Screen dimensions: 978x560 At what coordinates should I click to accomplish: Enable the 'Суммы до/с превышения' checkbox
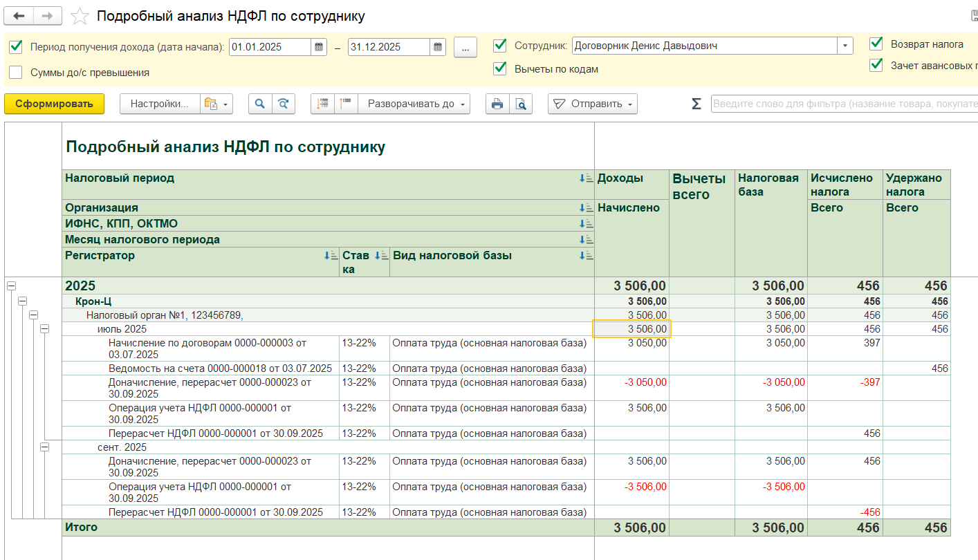16,72
